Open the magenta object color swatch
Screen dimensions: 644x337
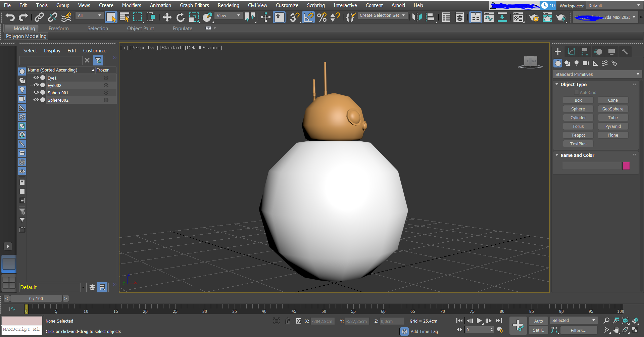626,166
